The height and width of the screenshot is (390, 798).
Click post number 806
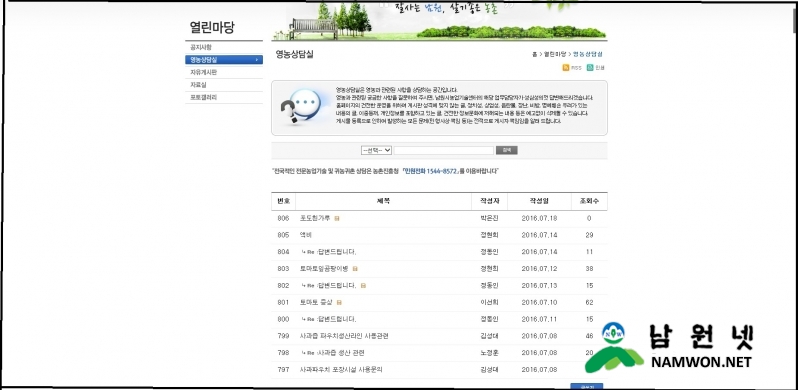(283, 218)
